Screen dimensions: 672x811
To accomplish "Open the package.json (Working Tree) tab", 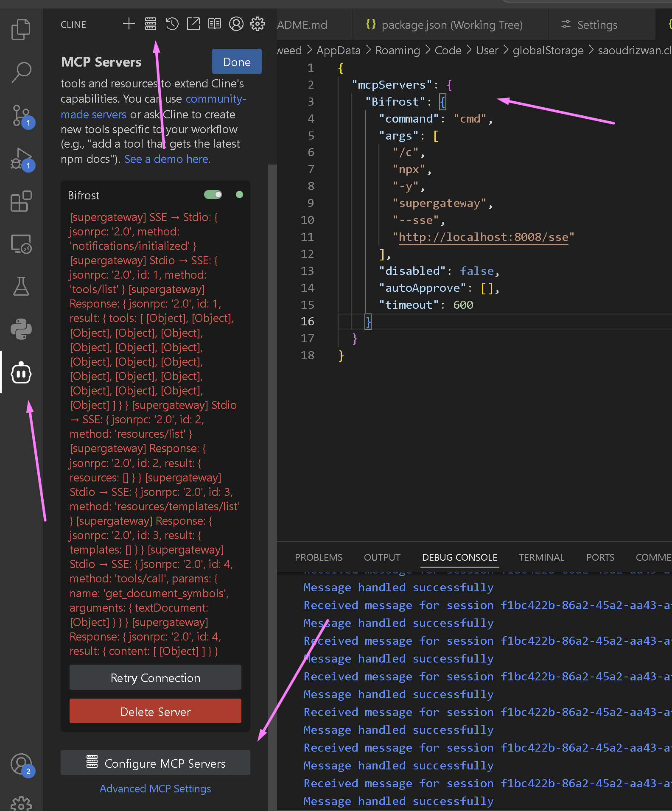I will [451, 25].
